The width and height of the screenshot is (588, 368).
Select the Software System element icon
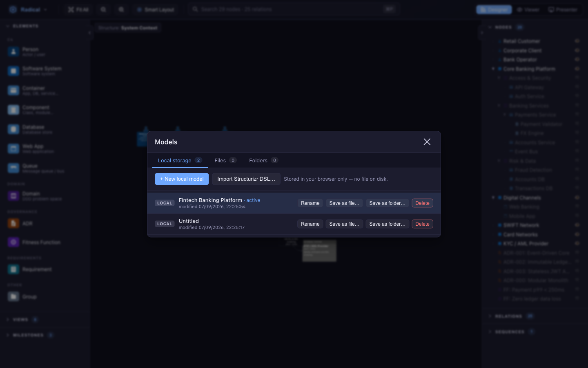tap(13, 71)
